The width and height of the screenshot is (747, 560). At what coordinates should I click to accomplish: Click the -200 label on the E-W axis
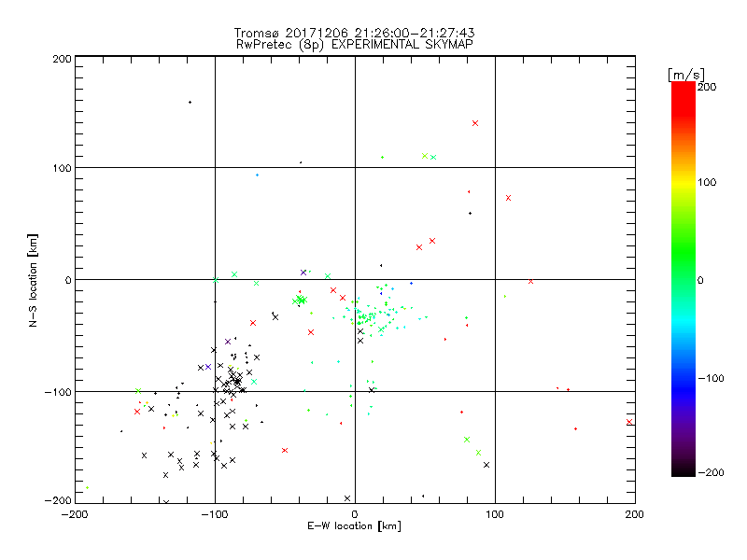[75, 514]
